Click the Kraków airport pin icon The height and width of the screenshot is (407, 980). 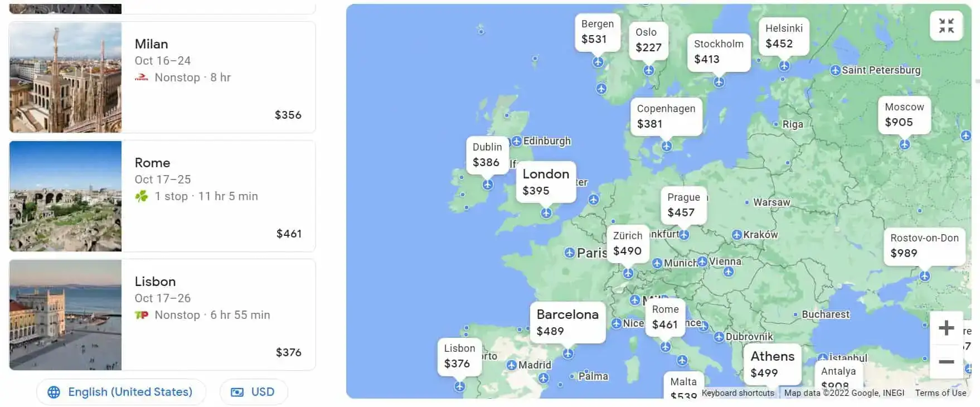737,235
